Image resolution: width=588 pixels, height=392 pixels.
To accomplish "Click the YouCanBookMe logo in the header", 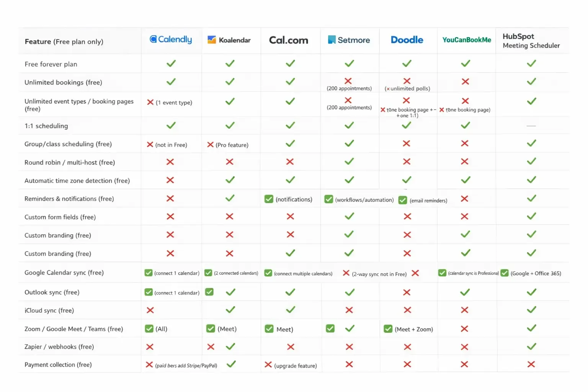I will (x=467, y=40).
